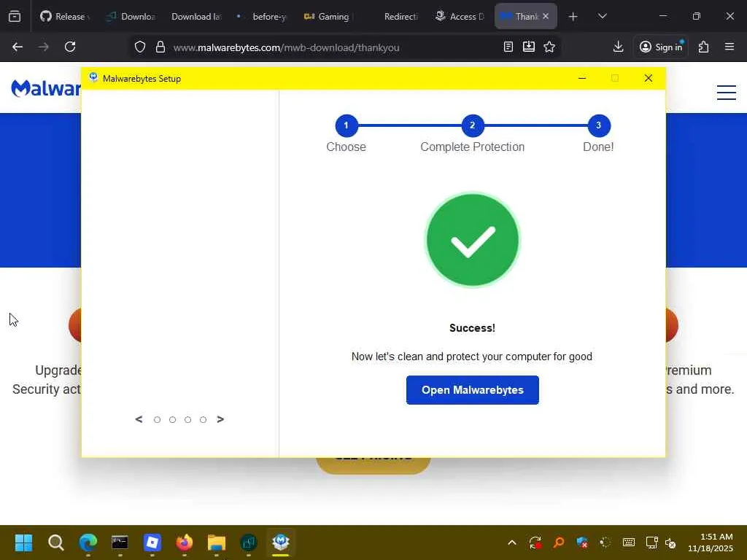Select the fourth carousel dot

(203, 419)
